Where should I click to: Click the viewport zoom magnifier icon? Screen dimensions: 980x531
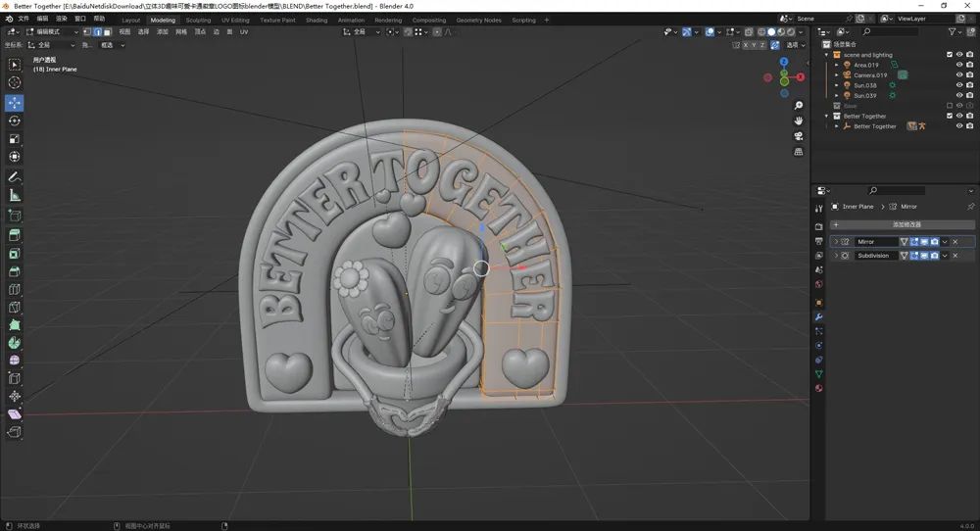(x=798, y=106)
